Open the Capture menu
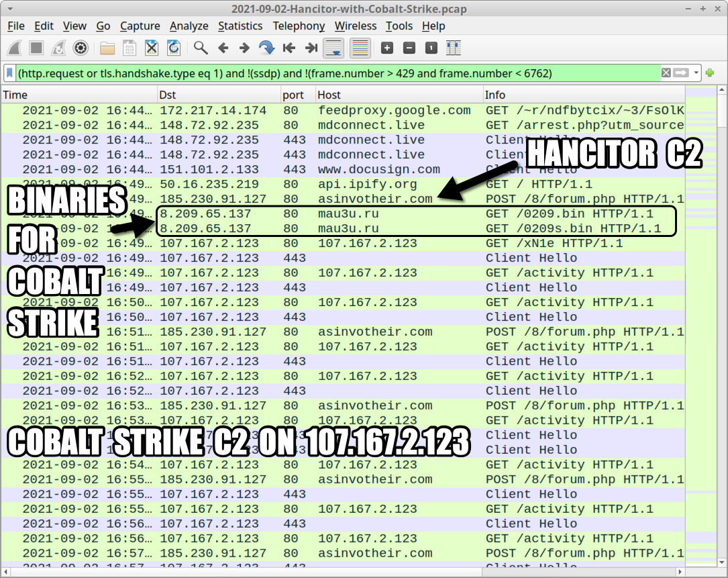This screenshot has height=578, width=728. pos(140,26)
